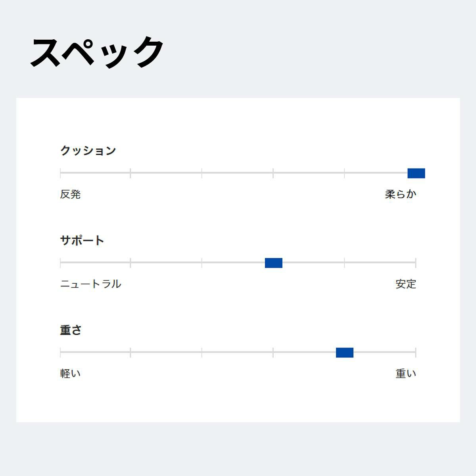Screen dimensions: 476x476
Task: Click the 反発 end label
Action: click(x=70, y=194)
